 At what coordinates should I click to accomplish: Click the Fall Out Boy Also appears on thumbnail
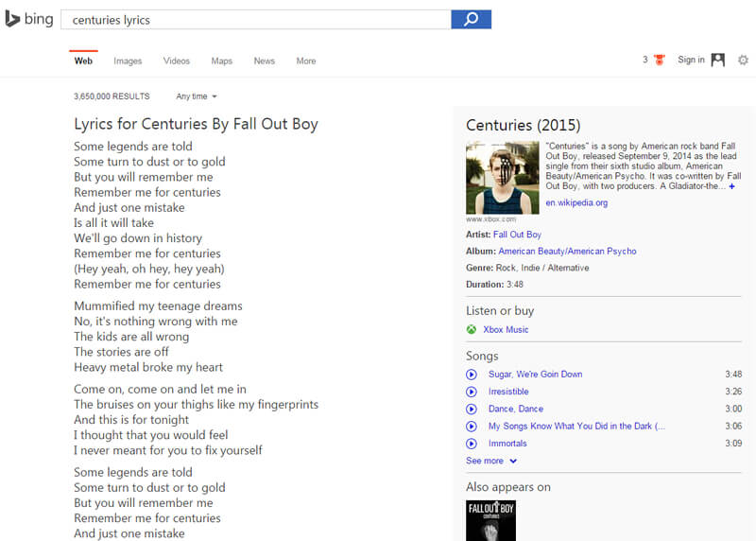[490, 520]
